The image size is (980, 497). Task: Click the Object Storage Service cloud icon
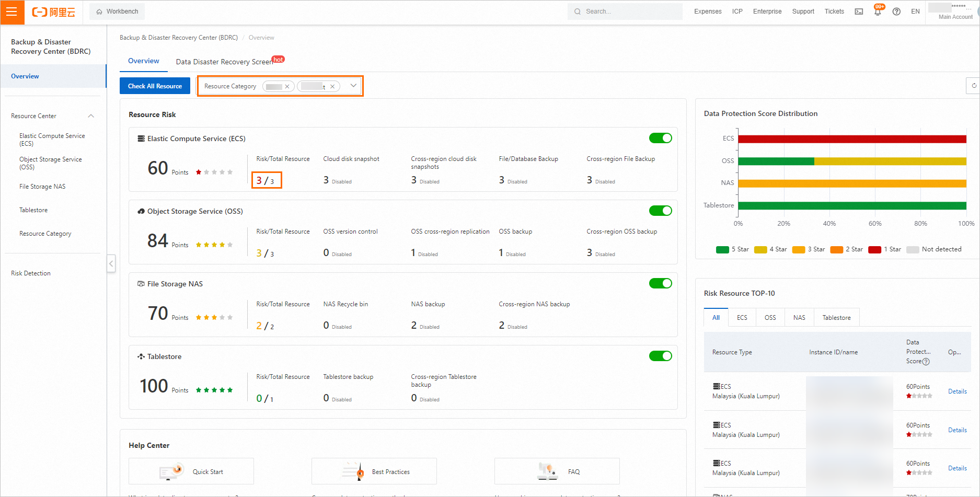(141, 211)
